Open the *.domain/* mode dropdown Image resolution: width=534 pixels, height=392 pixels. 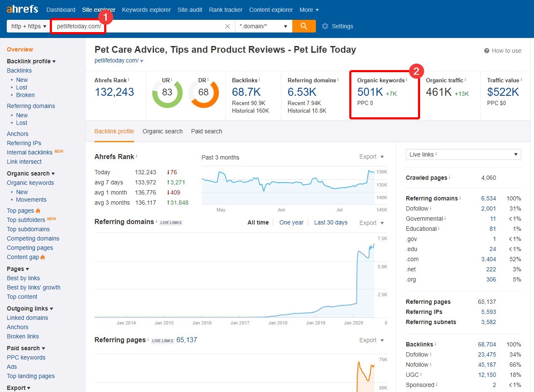pyautogui.click(x=264, y=26)
